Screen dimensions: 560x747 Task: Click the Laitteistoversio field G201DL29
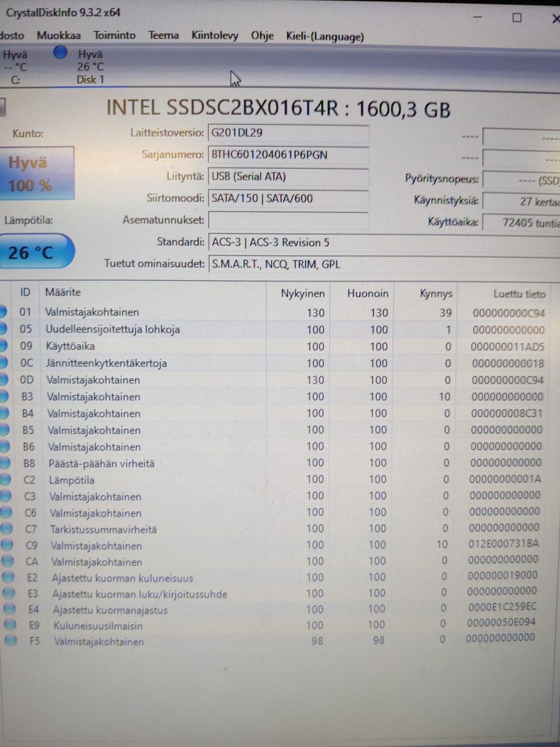point(288,133)
